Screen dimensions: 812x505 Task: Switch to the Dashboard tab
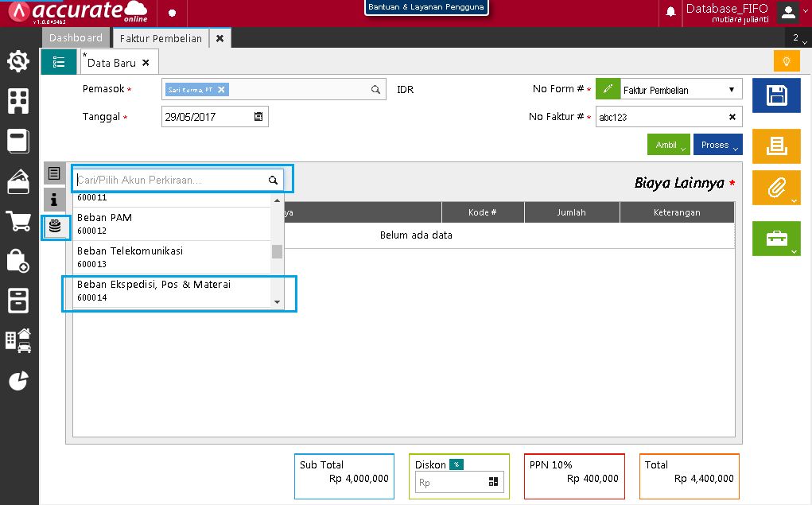pyautogui.click(x=76, y=38)
